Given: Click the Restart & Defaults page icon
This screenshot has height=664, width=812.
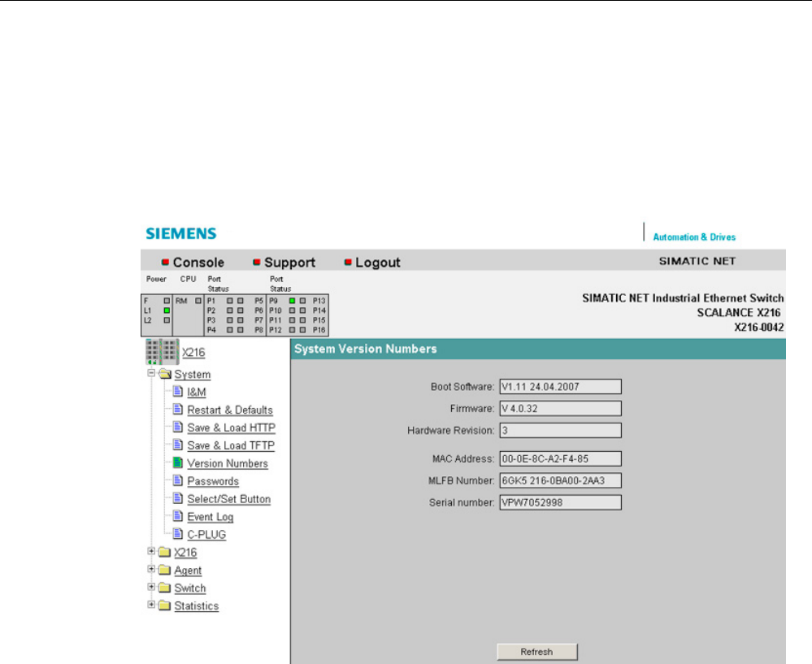Looking at the screenshot, I should click(x=178, y=409).
